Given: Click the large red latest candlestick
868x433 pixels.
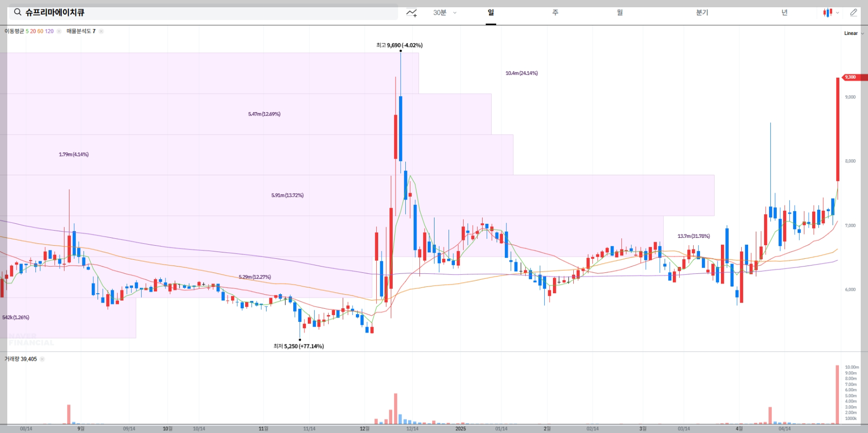Looking at the screenshot, I should [x=838, y=129].
